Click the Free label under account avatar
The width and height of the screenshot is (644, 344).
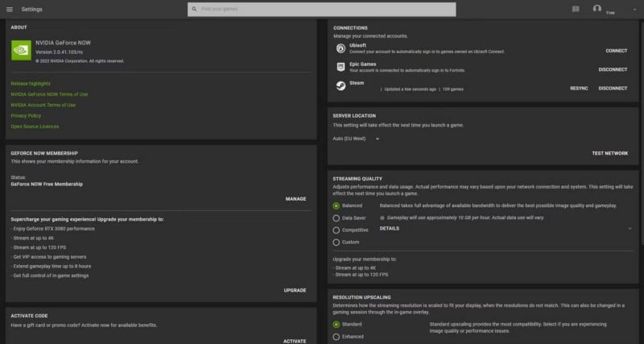pyautogui.click(x=610, y=13)
